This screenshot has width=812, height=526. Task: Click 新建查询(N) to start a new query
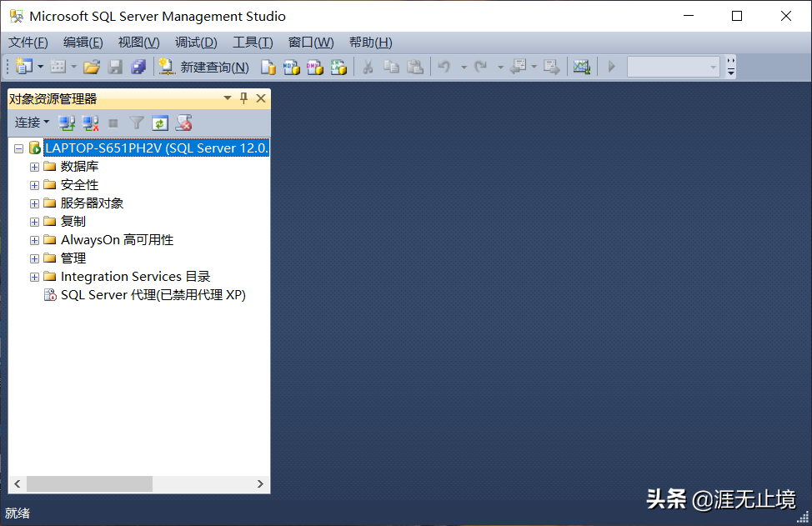(204, 67)
